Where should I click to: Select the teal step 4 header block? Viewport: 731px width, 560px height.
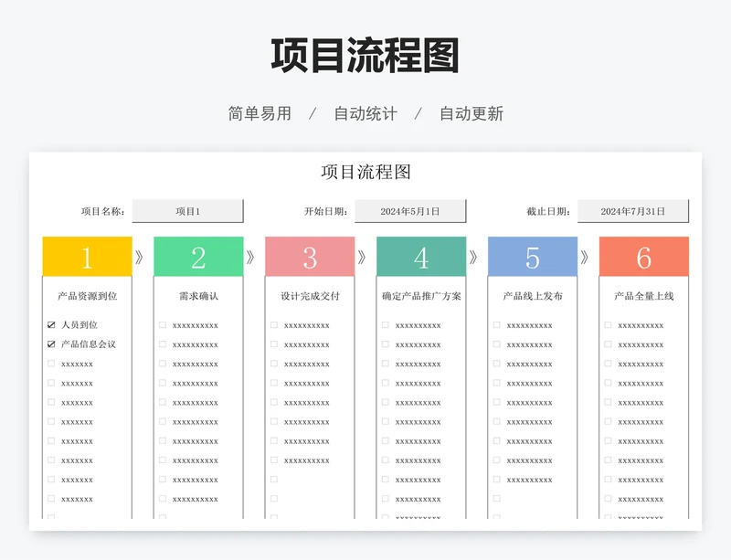point(421,257)
